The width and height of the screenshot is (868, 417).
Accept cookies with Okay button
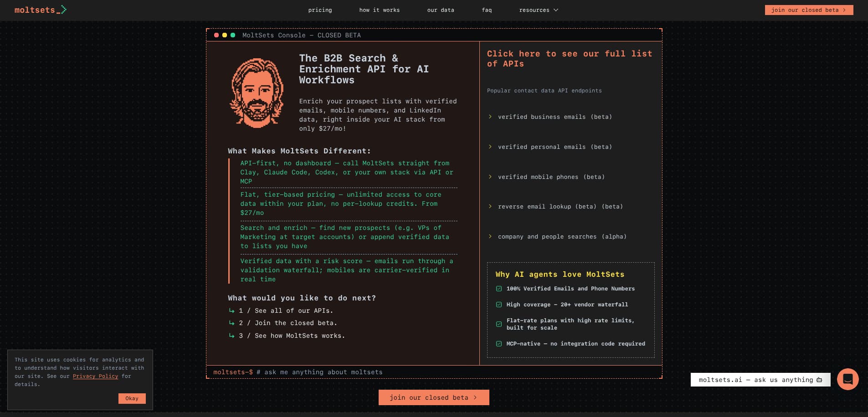(132, 398)
